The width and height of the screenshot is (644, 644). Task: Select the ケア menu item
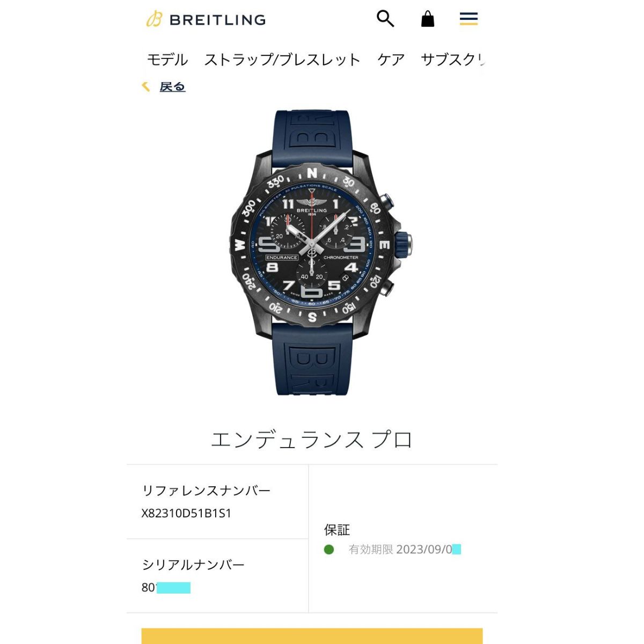pos(391,60)
